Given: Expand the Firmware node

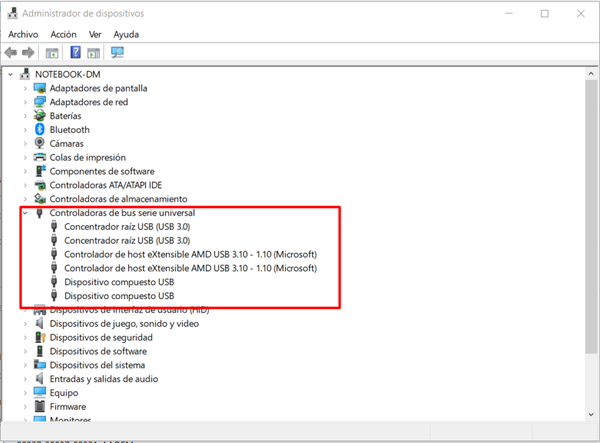Looking at the screenshot, I should [x=25, y=407].
